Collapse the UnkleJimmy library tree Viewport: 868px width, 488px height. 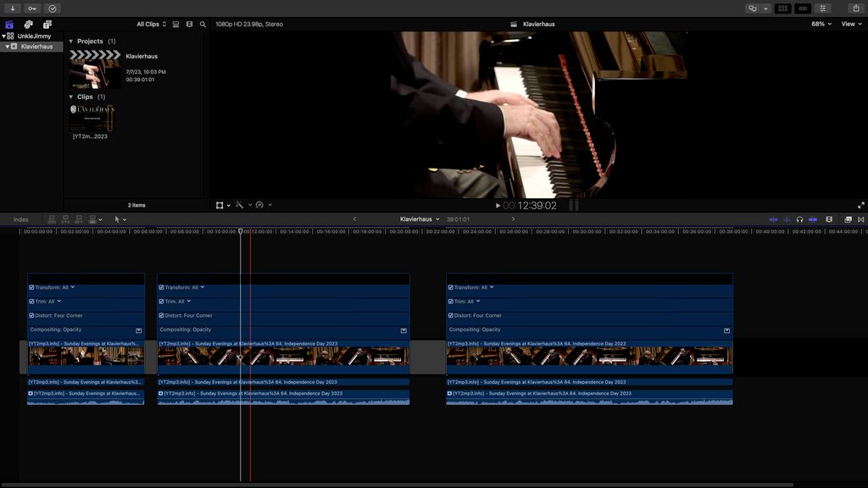(x=3, y=36)
